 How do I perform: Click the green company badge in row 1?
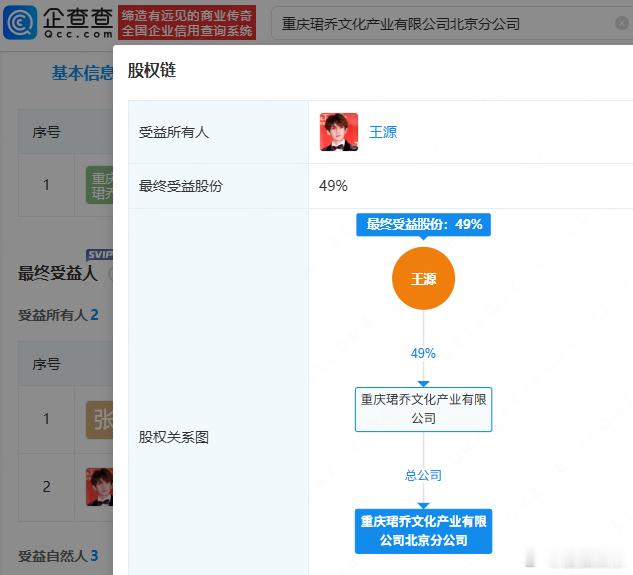(100, 185)
